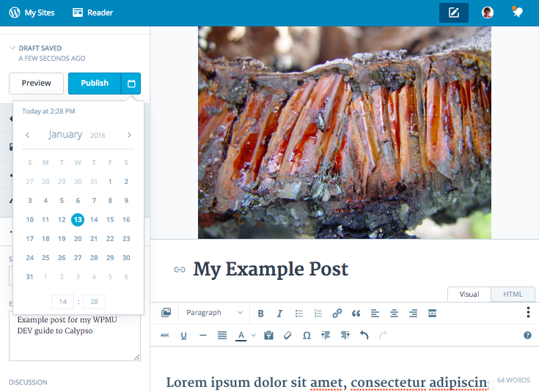Insert a special character
539x392 pixels.
point(307,336)
